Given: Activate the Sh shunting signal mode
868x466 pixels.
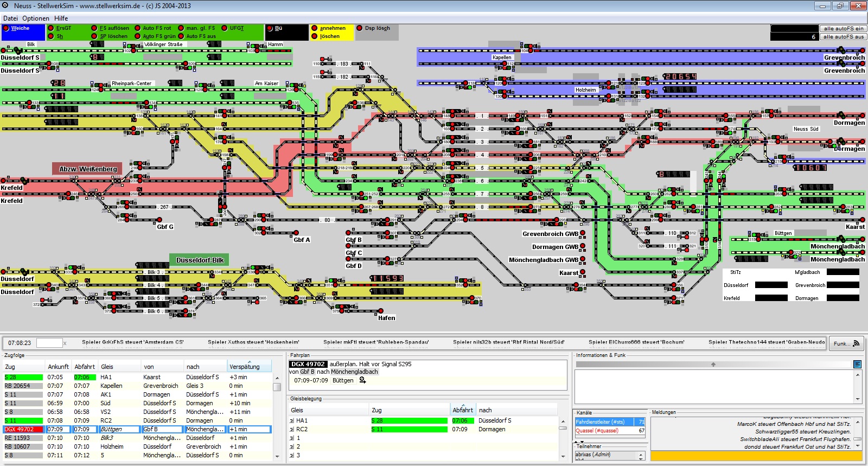Looking at the screenshot, I should [55, 36].
